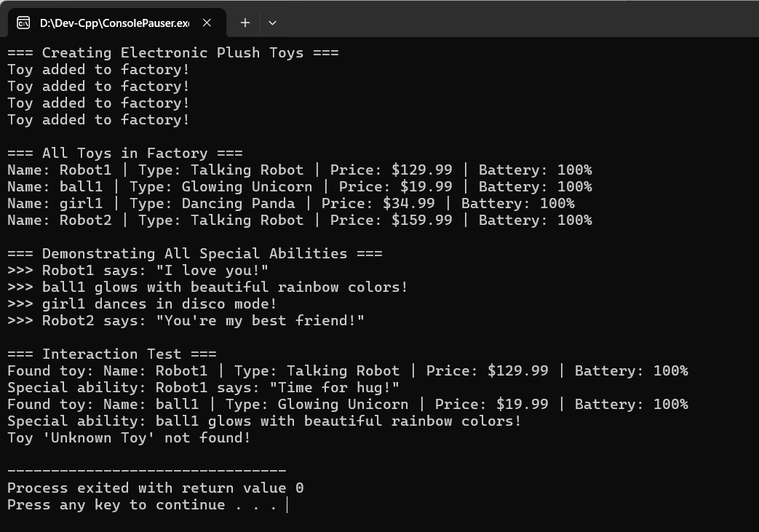Click the girl1 Dancing Panda listing line
759x532 pixels.
pyautogui.click(x=290, y=203)
